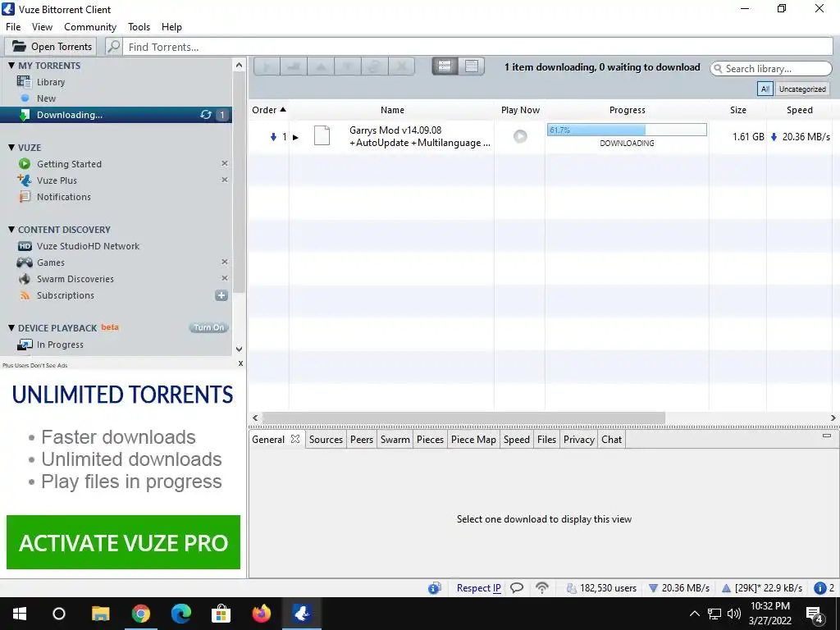Close the Getting Started sidebar entry
The height and width of the screenshot is (630, 840).
[x=225, y=163]
